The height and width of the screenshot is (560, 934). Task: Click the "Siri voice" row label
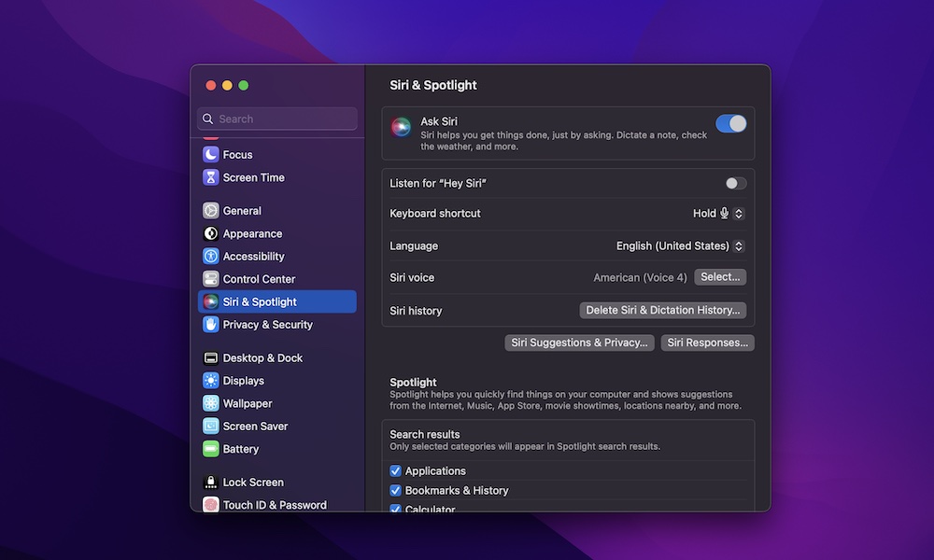coord(412,277)
